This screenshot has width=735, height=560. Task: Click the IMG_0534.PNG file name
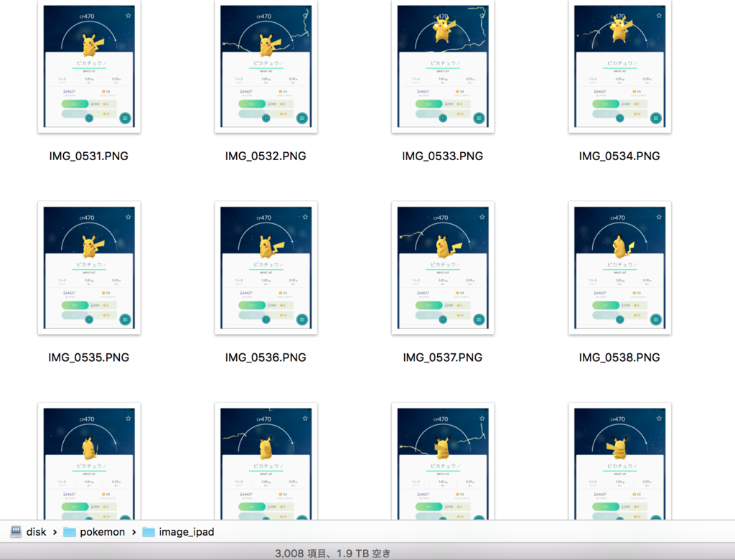click(619, 157)
